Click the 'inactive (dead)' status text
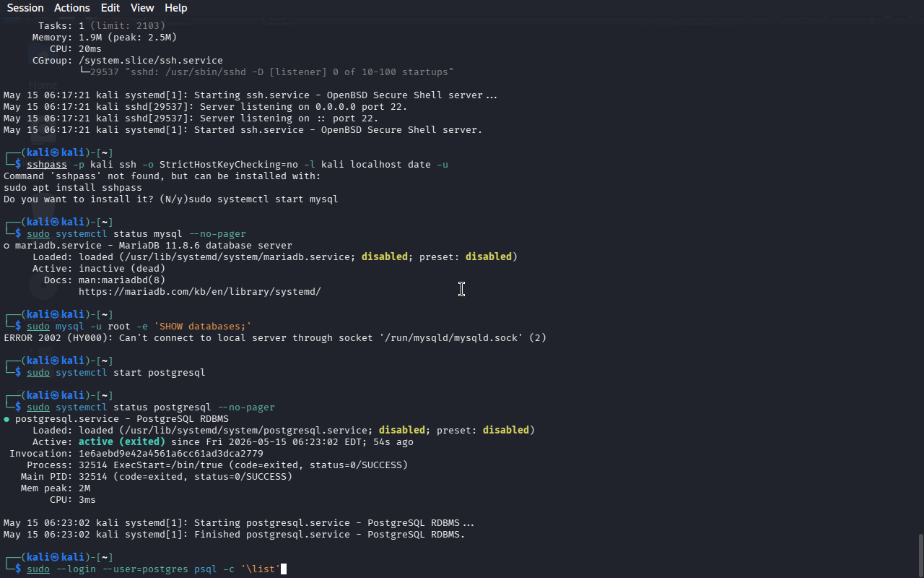 pyautogui.click(x=122, y=269)
